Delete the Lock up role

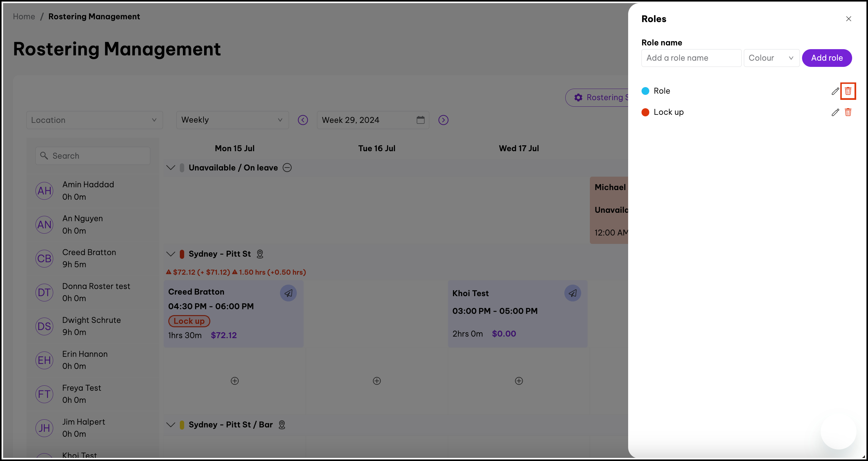[x=848, y=112]
